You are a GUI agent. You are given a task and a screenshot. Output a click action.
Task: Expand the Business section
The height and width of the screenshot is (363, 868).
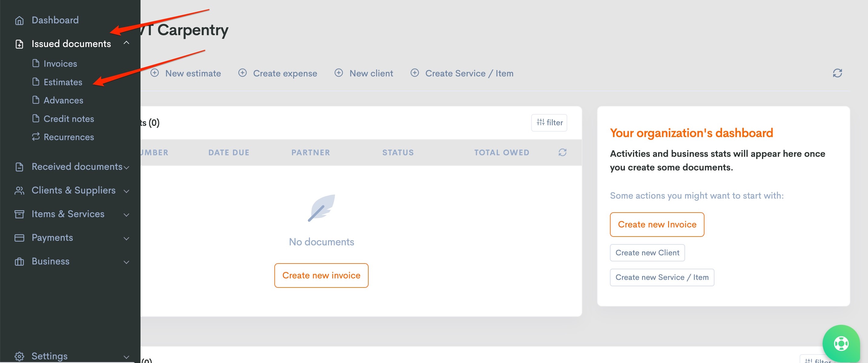coord(126,262)
